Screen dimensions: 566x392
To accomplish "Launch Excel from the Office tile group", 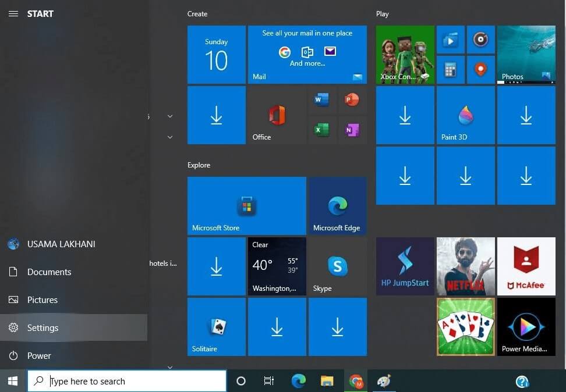I will (x=321, y=130).
